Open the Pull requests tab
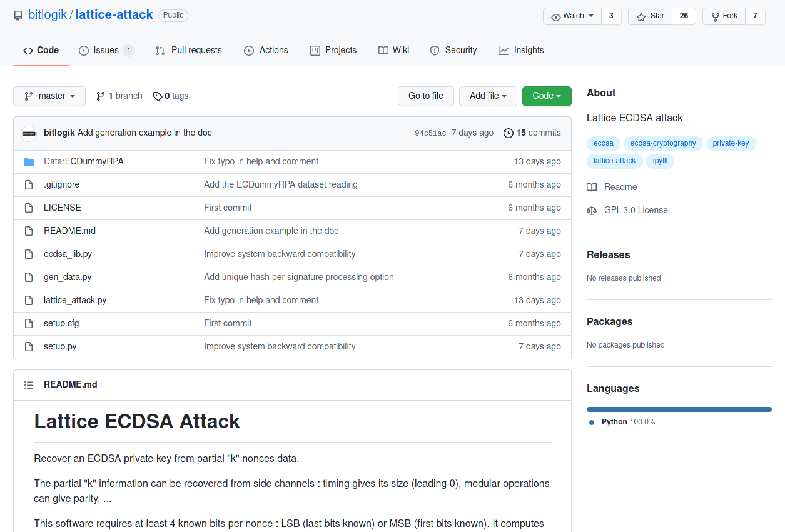The image size is (785, 532). pyautogui.click(x=188, y=50)
